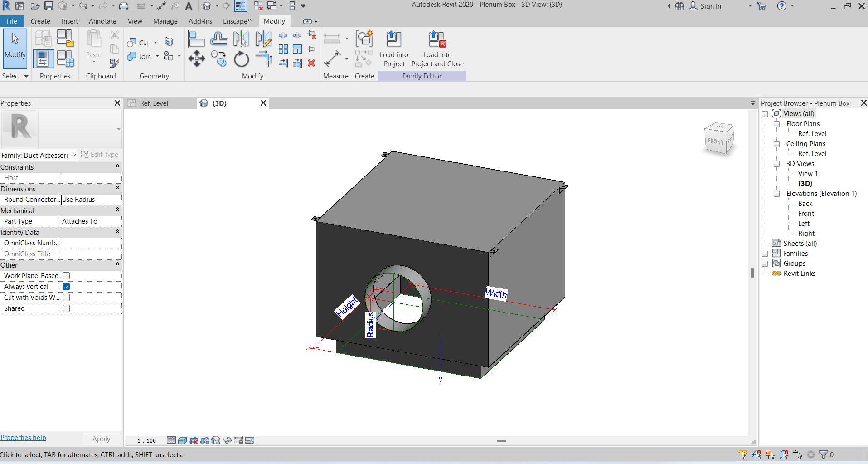
Task: Toggle Thin Lines in quick access toolbar
Action: [x=241, y=6]
